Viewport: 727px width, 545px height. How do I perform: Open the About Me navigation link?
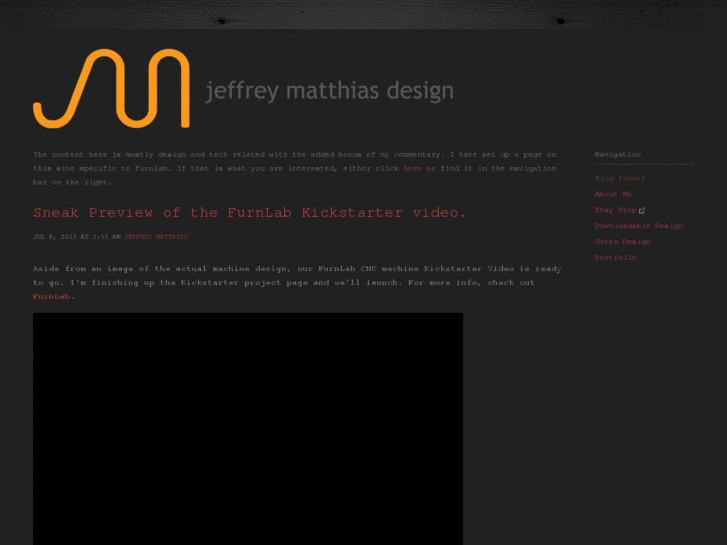[613, 194]
